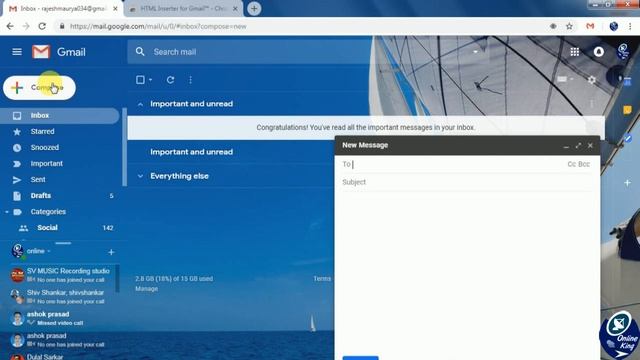This screenshot has width=640, height=360.
Task: Collapse the Important and unread section
Action: [140, 104]
